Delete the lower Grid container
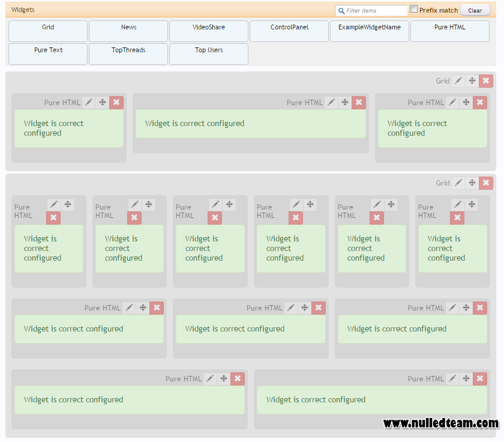504x442 pixels. tap(486, 183)
